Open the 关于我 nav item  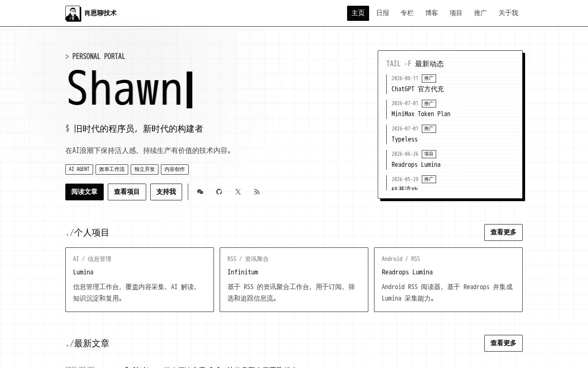pyautogui.click(x=508, y=13)
